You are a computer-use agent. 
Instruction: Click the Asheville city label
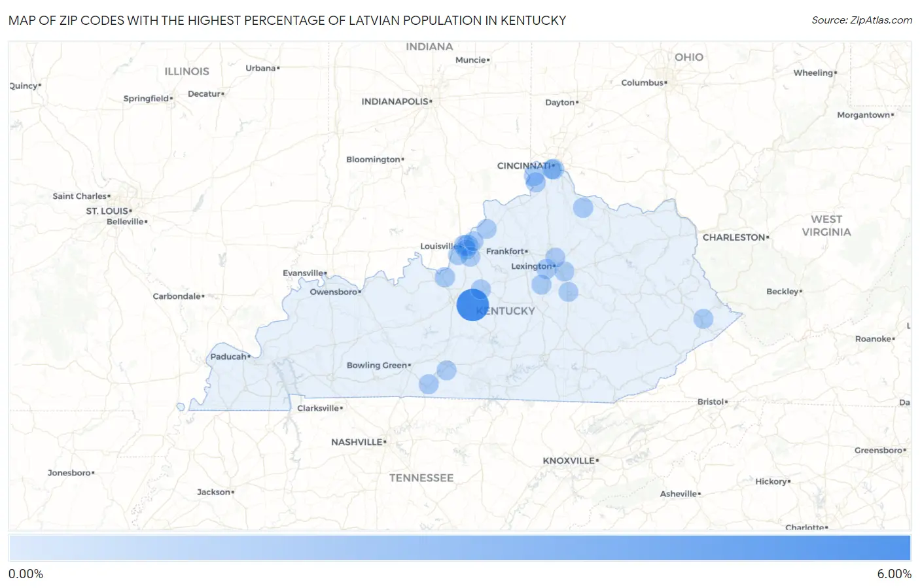(x=679, y=494)
